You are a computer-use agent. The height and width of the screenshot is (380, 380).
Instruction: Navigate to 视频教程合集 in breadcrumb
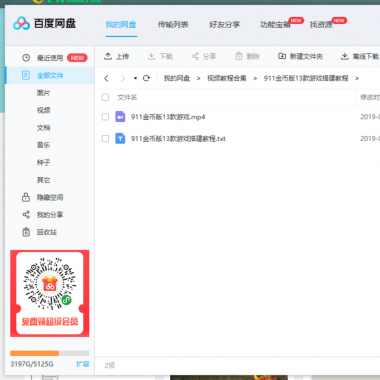227,78
